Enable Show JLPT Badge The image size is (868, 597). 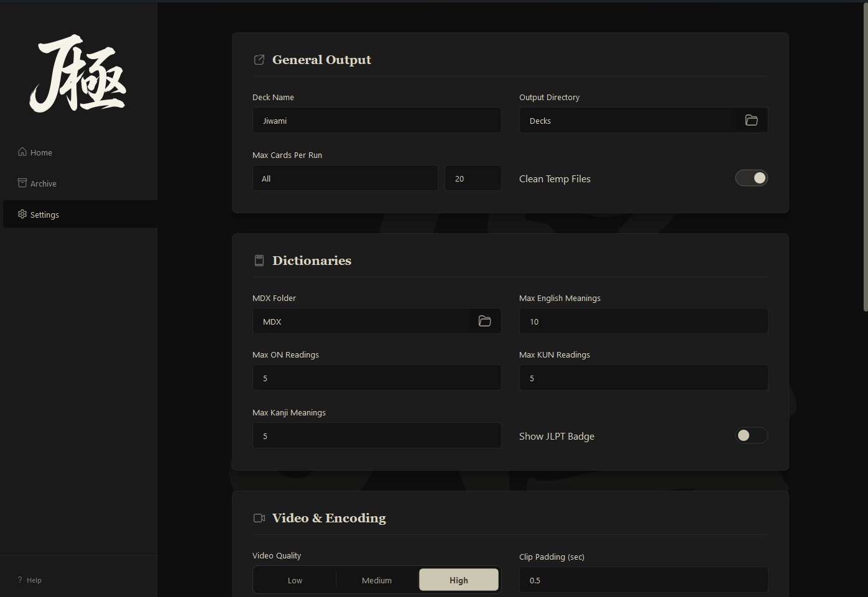[x=751, y=435]
